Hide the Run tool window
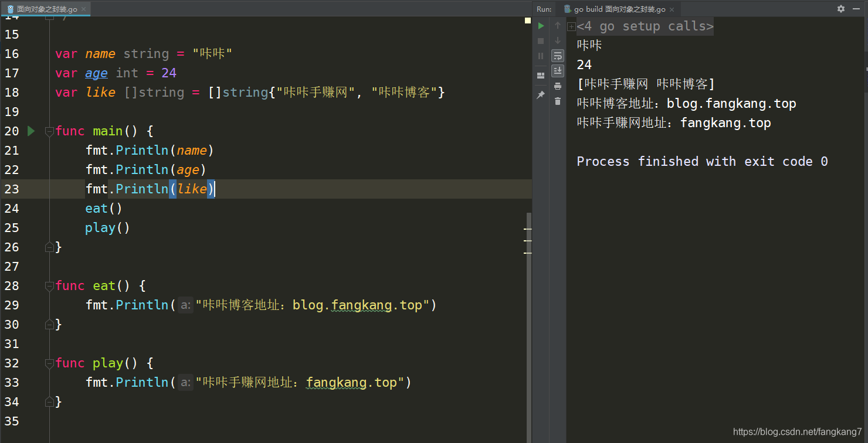 tap(856, 9)
